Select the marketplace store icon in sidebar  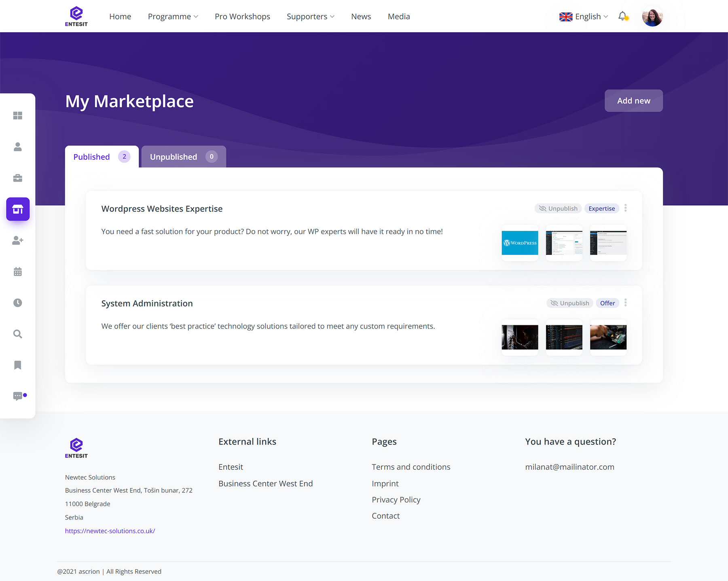pos(18,209)
